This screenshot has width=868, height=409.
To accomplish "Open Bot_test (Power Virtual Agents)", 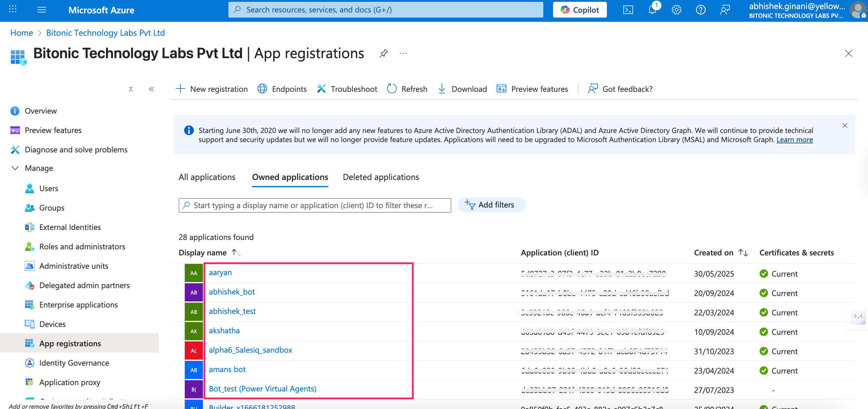I will (263, 389).
